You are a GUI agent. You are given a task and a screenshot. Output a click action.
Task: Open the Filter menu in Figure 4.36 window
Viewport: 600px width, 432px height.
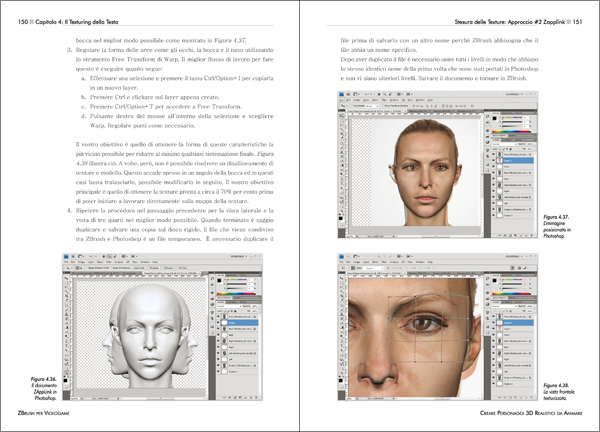coord(109,262)
